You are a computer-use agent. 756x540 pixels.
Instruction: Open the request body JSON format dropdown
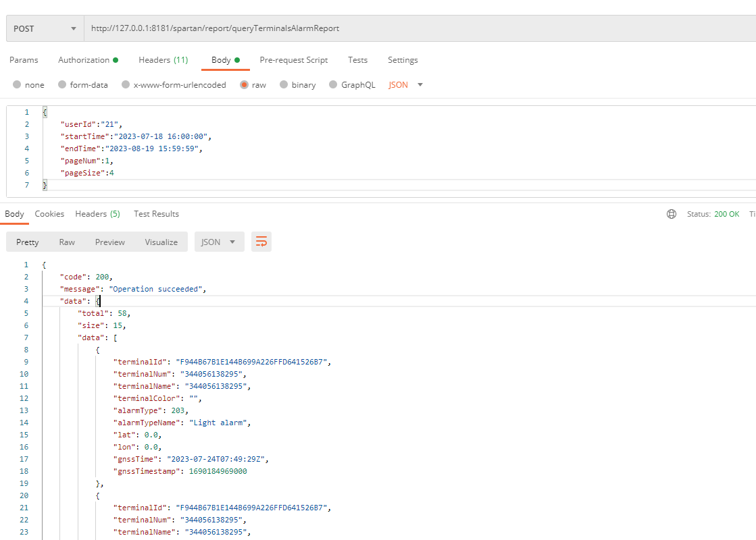[x=406, y=85]
